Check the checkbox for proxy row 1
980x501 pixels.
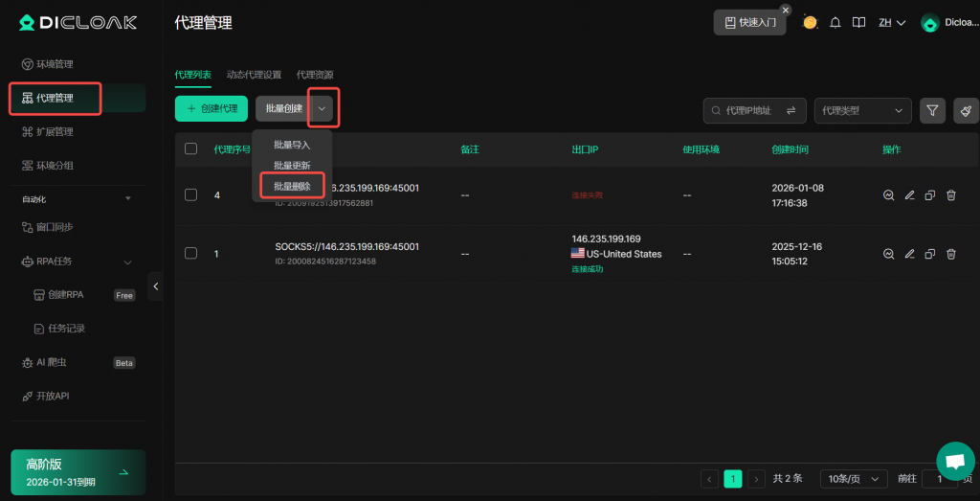tap(190, 254)
